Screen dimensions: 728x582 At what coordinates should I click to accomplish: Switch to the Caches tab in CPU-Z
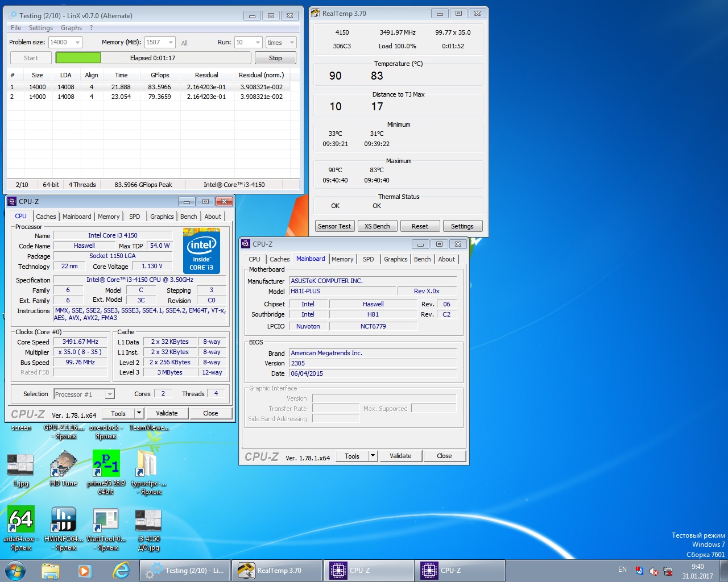[x=46, y=217]
